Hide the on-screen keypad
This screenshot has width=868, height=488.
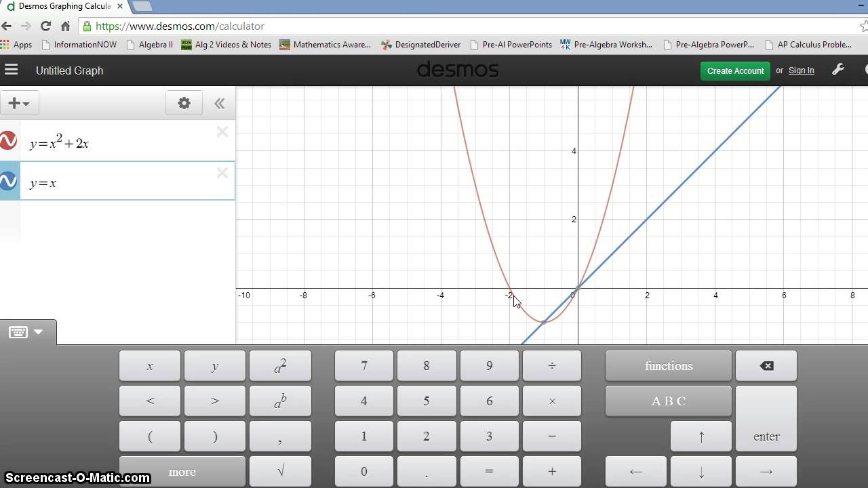tap(27, 332)
